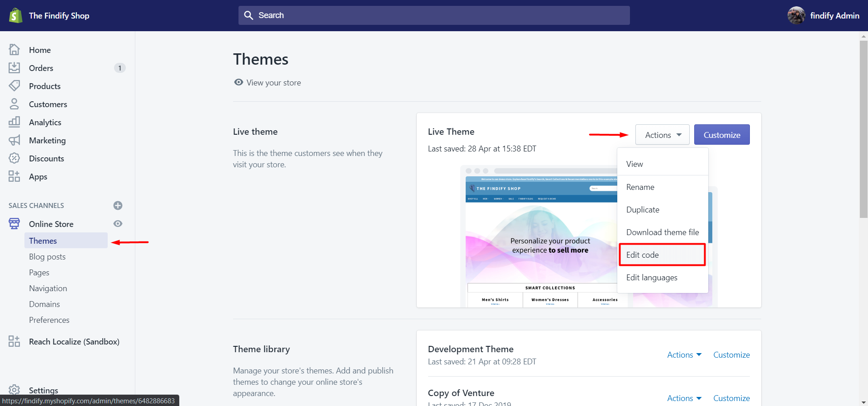This screenshot has height=406, width=868.
Task: Click the Discounts badge icon
Action: pos(14,158)
